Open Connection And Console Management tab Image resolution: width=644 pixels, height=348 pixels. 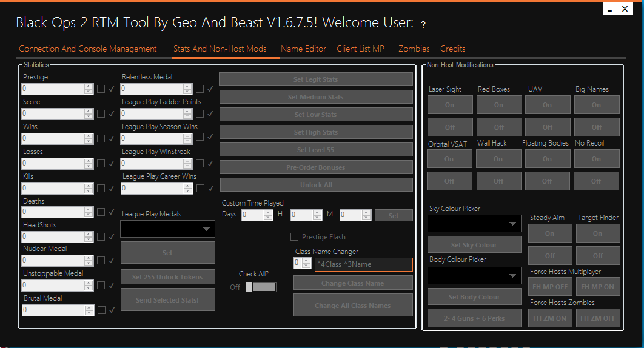(87, 49)
